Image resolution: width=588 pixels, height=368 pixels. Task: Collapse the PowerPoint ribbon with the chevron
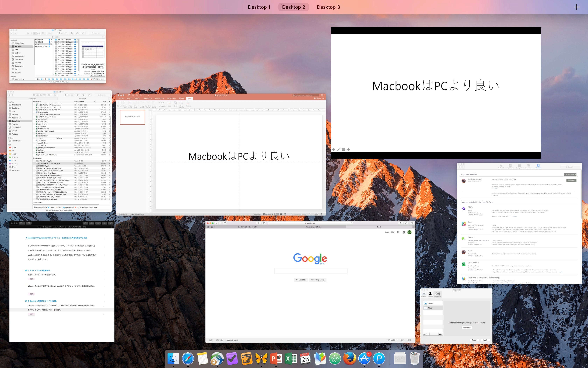coord(323,98)
